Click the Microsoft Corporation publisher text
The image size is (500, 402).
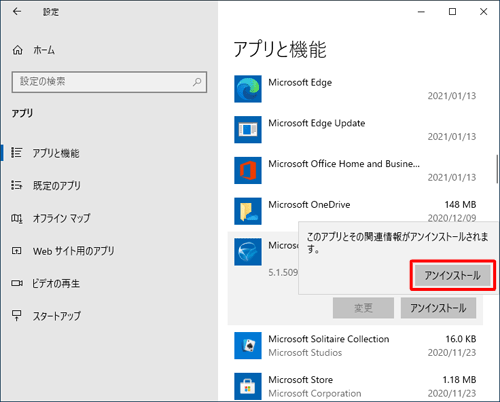click(315, 393)
